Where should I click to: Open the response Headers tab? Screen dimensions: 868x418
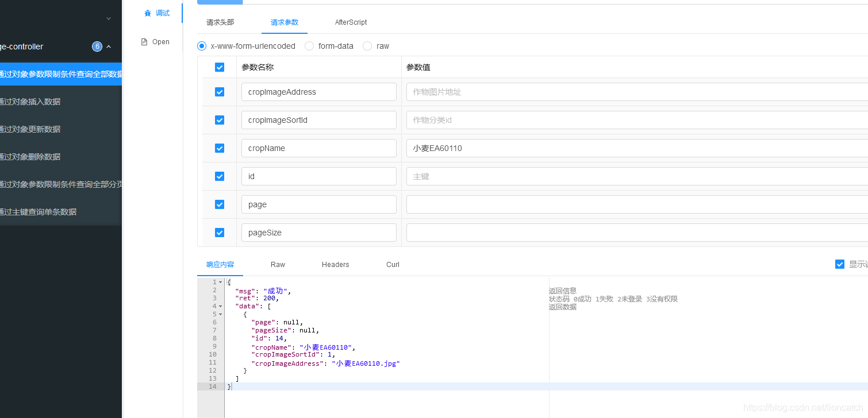335,265
